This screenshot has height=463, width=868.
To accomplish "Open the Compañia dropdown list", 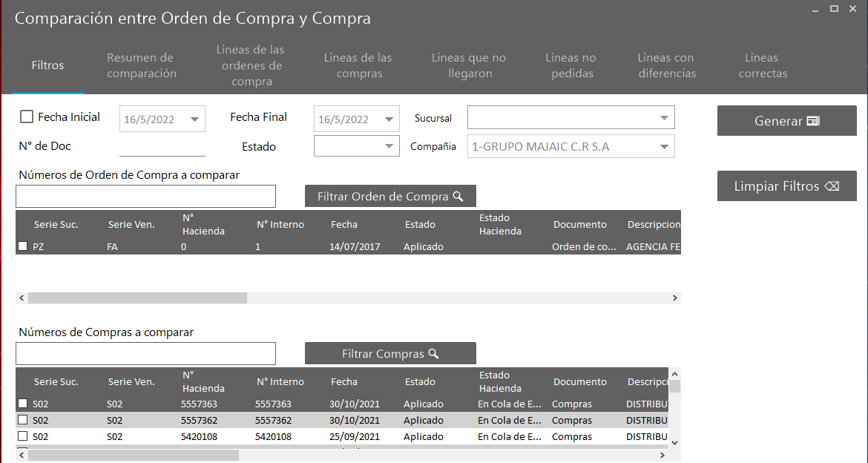I will (x=663, y=146).
